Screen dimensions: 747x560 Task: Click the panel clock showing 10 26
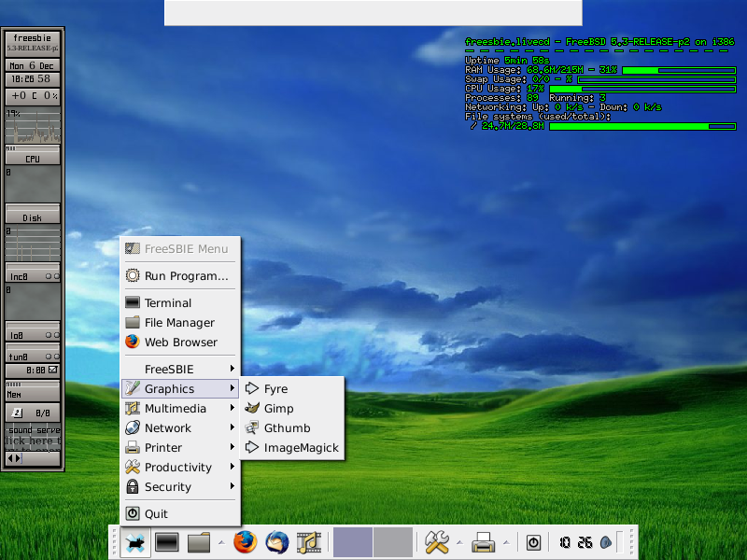575,542
